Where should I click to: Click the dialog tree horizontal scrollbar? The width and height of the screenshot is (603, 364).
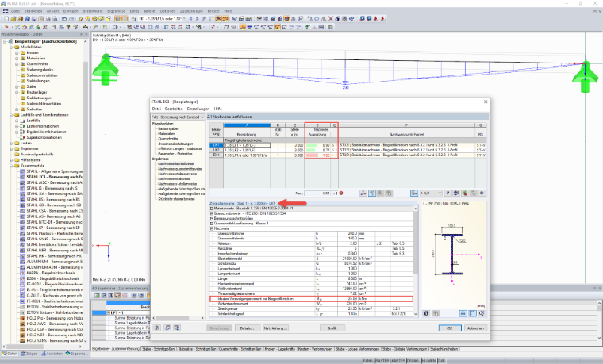pos(178,318)
